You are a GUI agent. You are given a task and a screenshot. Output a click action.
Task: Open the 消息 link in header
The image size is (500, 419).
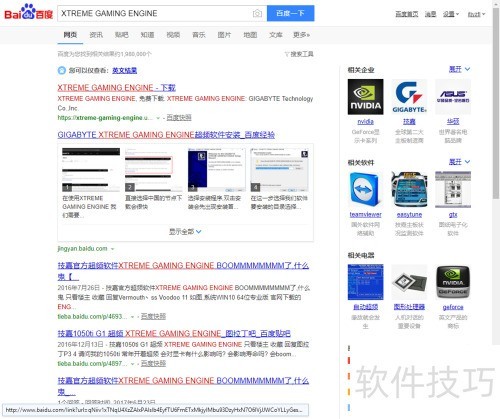[x=430, y=14]
